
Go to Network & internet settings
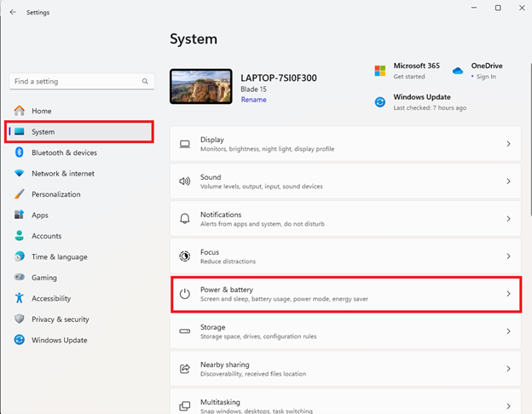tap(81, 173)
